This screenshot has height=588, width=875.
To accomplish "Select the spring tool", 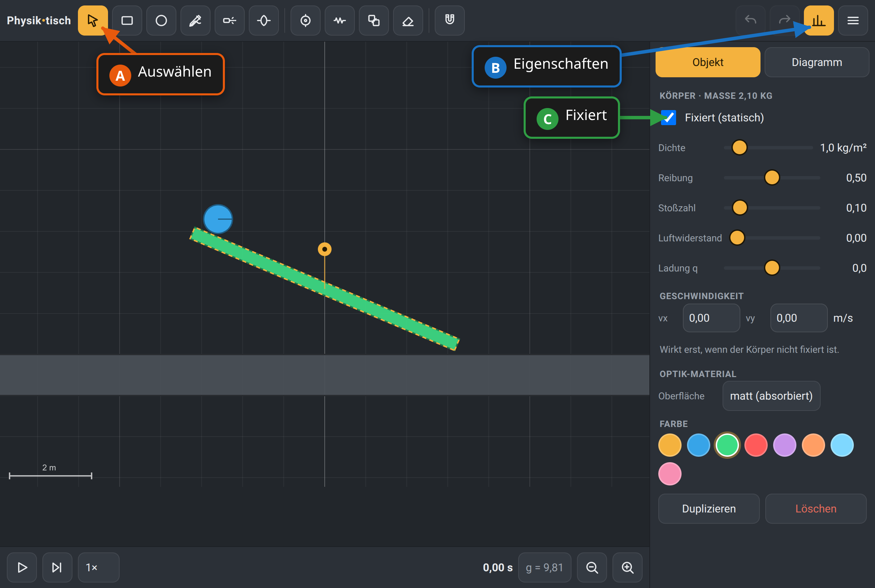I will [x=340, y=20].
